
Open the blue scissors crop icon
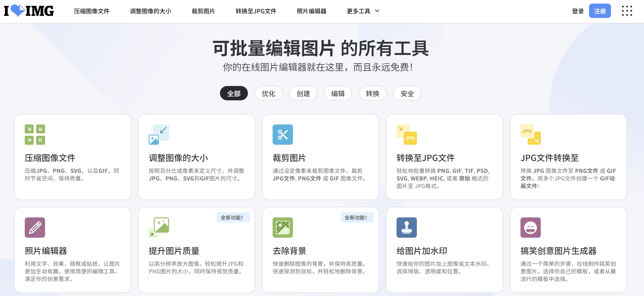pyautogui.click(x=283, y=134)
